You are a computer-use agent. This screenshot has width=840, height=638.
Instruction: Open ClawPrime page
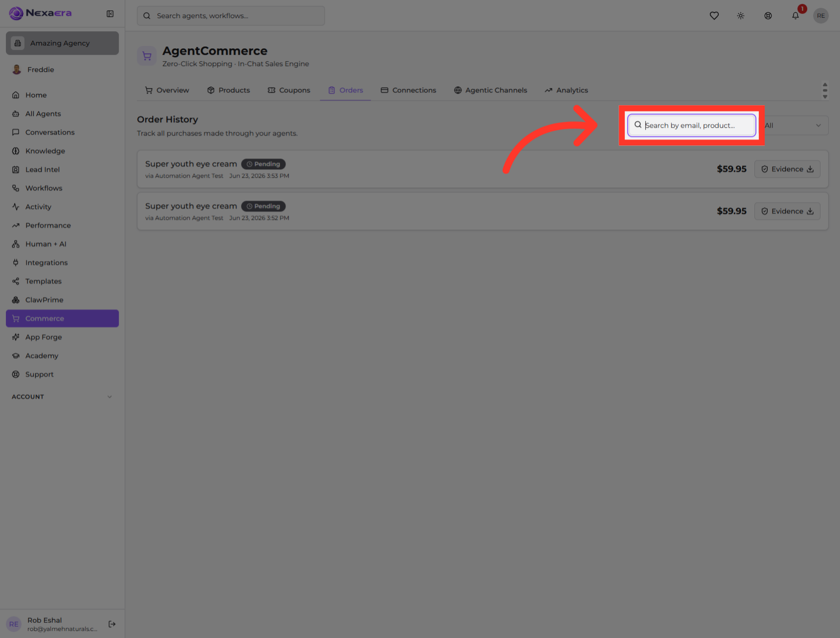[x=62, y=299]
